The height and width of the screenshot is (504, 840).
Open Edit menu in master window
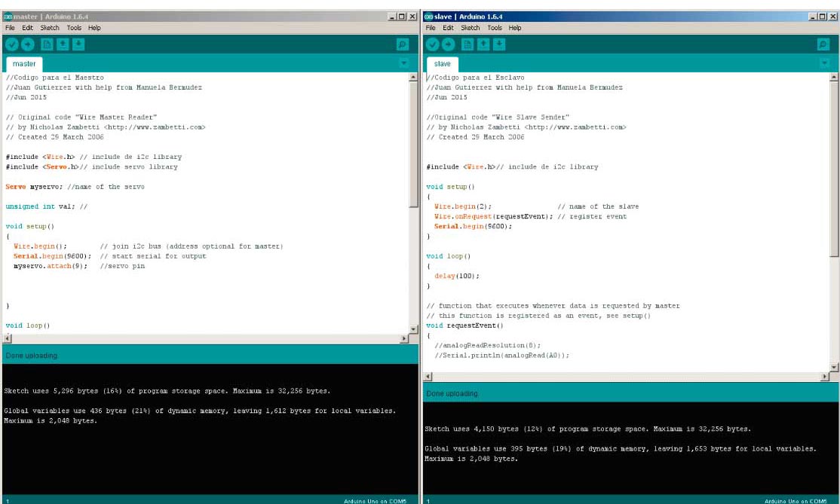[27, 28]
